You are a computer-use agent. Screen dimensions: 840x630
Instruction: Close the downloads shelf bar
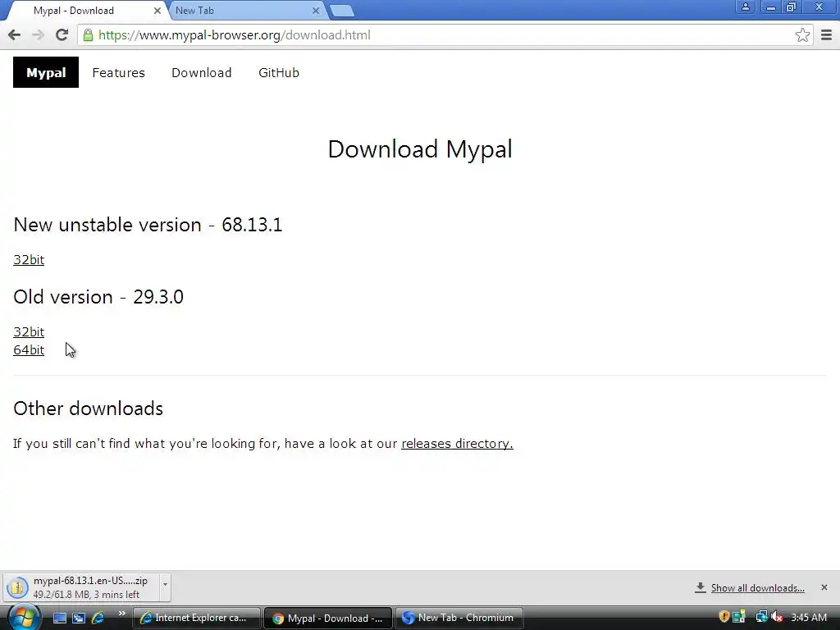pyautogui.click(x=824, y=587)
